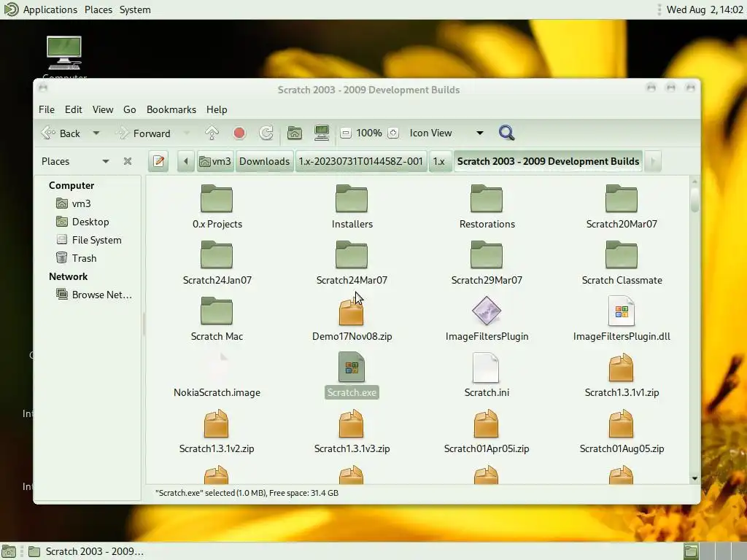The height and width of the screenshot is (560, 747).
Task: Click the vertical scrollbar thumb
Action: [694, 200]
